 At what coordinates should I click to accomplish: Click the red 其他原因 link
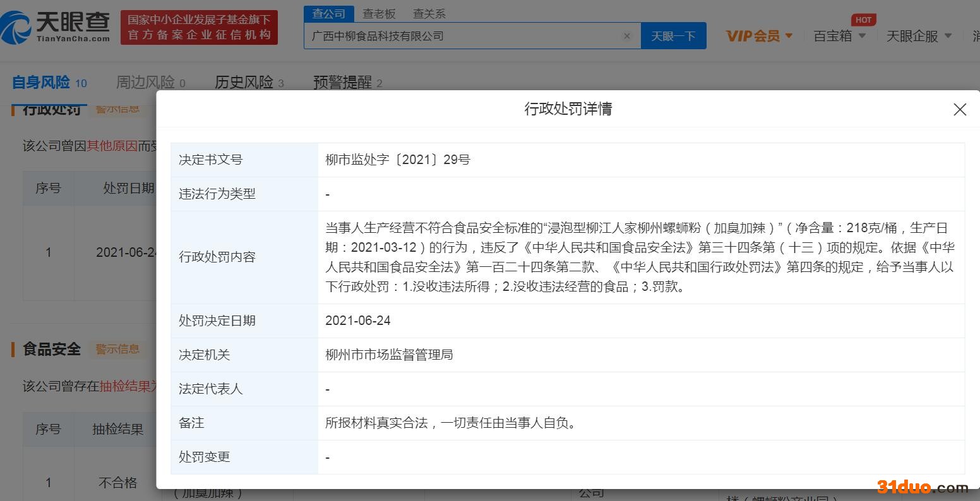[112, 146]
